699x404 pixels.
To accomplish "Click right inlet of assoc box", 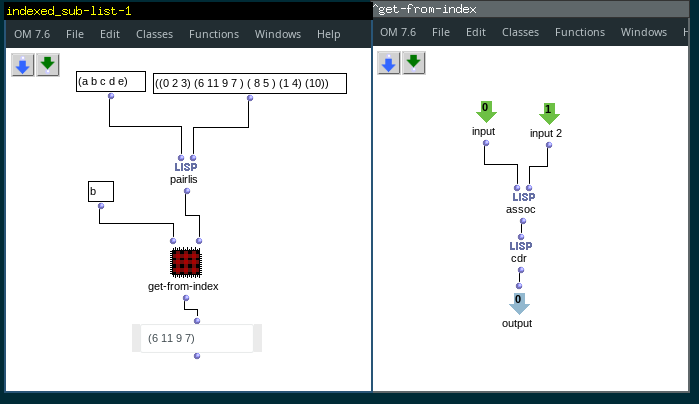I will pos(529,188).
